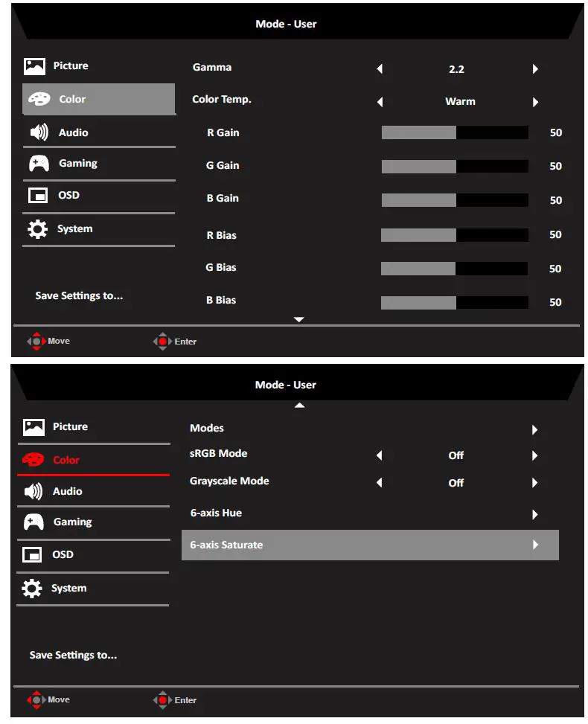The width and height of the screenshot is (588, 724).
Task: Click up arrow above Modes
Action: click(x=299, y=406)
